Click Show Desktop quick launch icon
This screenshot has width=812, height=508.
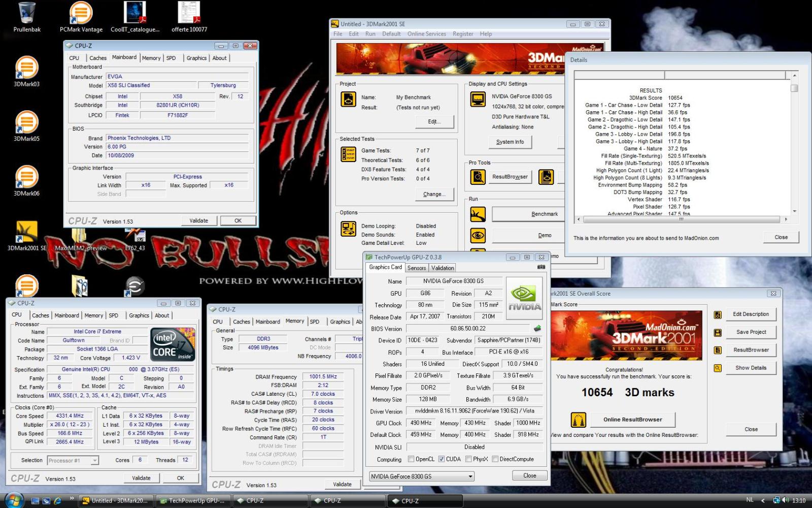(35, 500)
